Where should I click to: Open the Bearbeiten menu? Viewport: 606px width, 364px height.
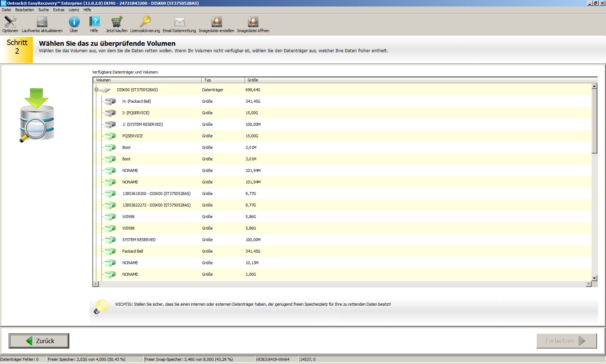[25, 10]
